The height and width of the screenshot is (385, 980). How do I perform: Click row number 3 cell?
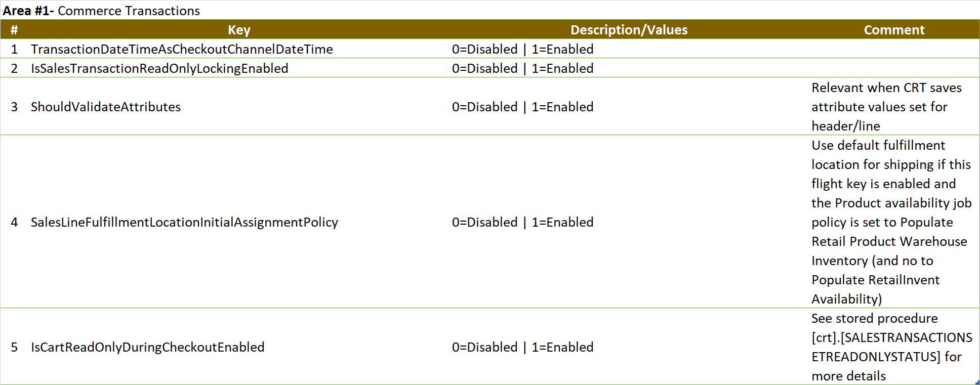[x=14, y=107]
